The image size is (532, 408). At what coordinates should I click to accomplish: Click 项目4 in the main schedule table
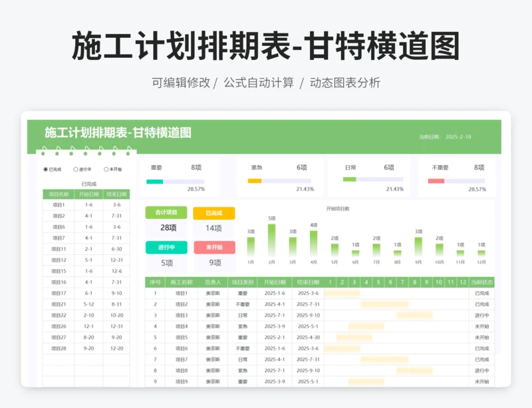182,327
